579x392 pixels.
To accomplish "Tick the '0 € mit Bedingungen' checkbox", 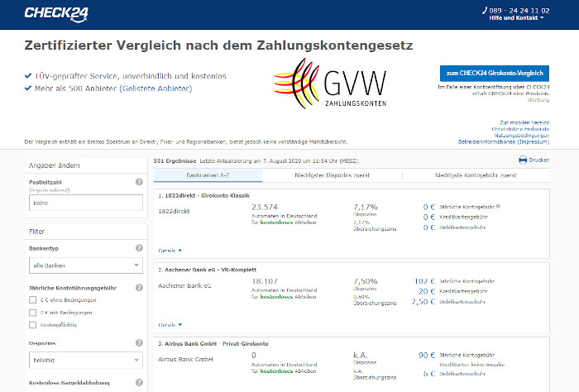I will click(33, 313).
